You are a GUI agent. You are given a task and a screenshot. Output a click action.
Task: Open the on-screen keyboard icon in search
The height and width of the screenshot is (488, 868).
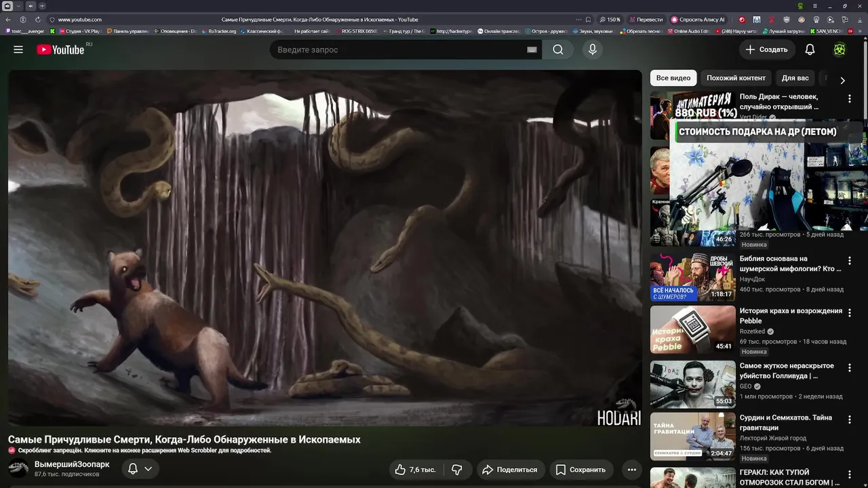[532, 49]
